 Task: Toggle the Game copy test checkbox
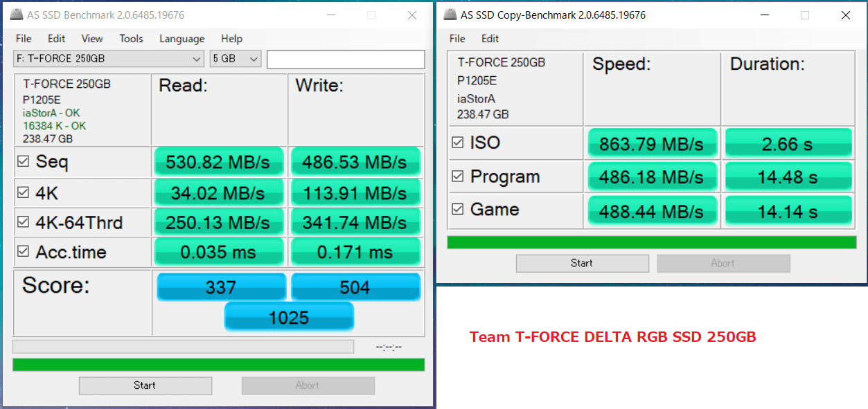[x=457, y=209]
